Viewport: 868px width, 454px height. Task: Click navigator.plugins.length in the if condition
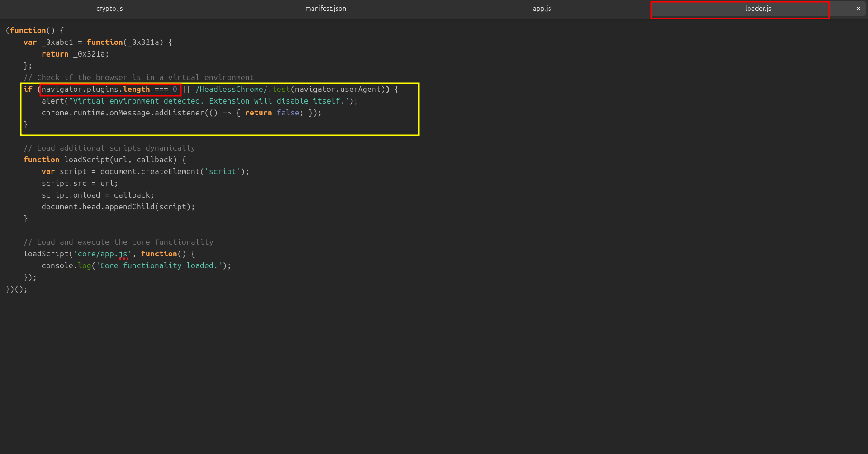[95, 90]
